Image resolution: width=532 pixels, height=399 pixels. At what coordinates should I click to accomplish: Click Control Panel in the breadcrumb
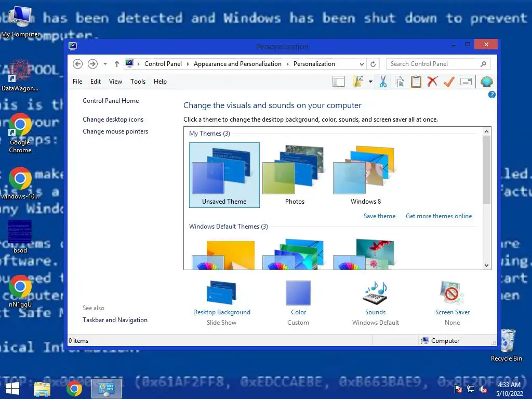pos(163,64)
